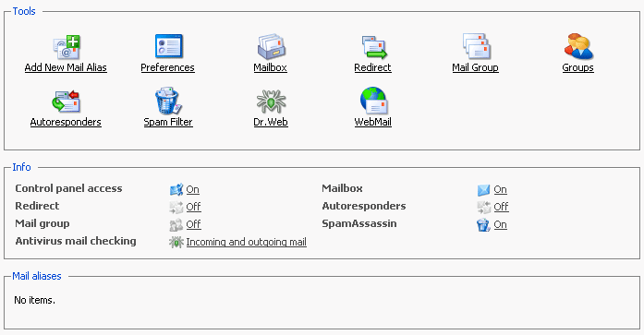This screenshot has height=335, width=644.
Task: Click the Groups people icon
Action: coord(578,46)
